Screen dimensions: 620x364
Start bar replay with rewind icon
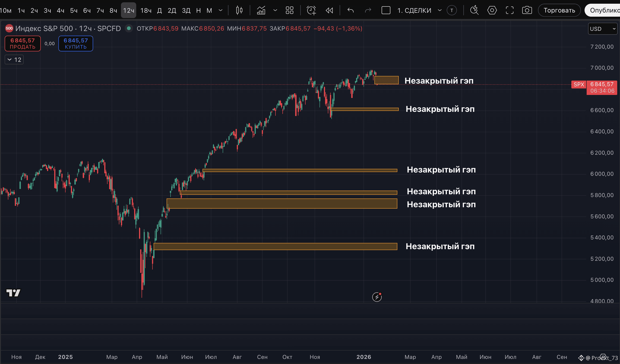tap(329, 10)
